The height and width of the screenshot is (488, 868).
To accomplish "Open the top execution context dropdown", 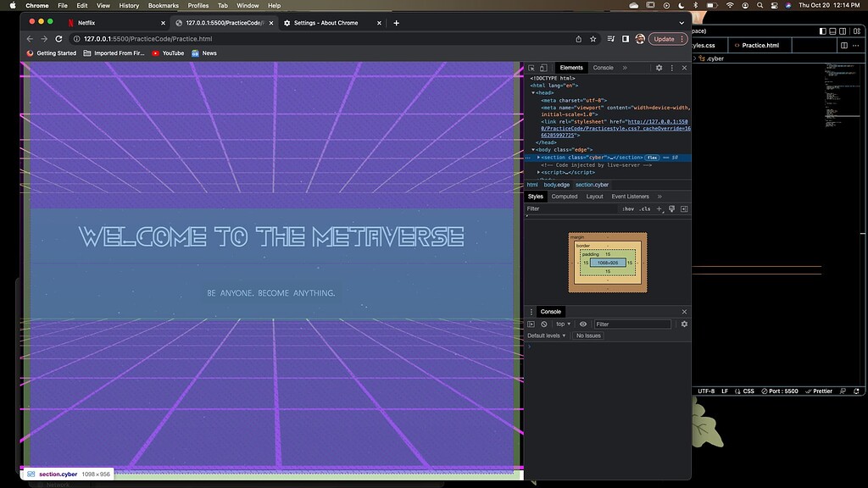I will click(562, 324).
